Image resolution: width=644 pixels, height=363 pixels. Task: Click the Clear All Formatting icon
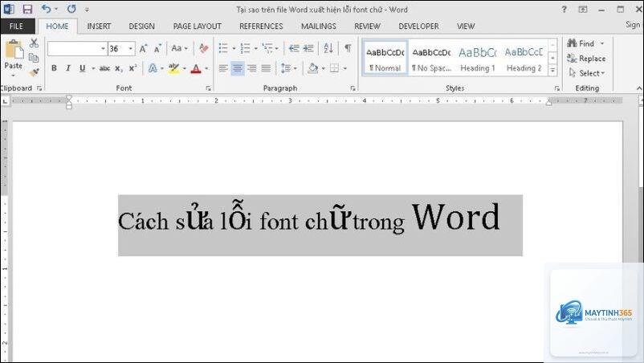(x=203, y=48)
